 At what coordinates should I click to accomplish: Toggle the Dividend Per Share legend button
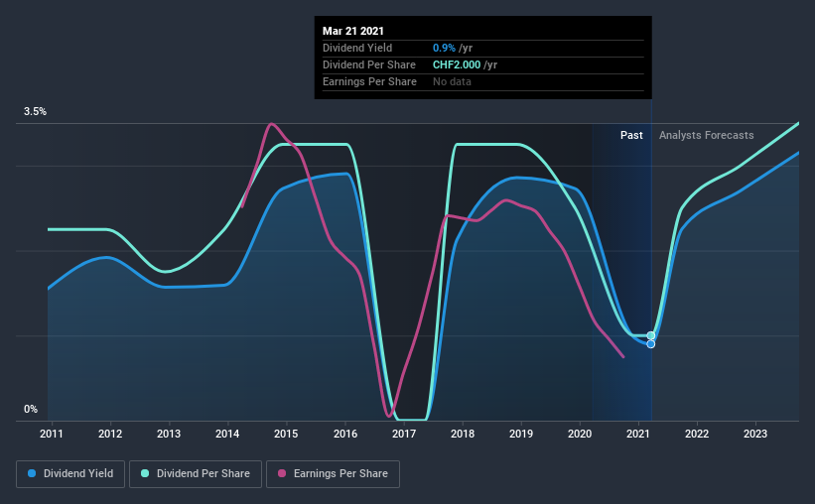click(196, 474)
